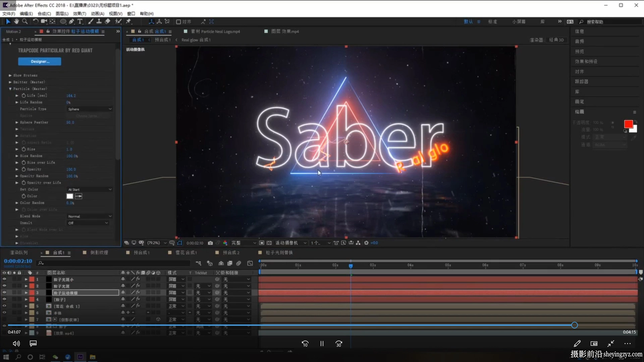The image size is (644, 362).
Task: Select the Roto Brush tool
Action: (118, 21)
